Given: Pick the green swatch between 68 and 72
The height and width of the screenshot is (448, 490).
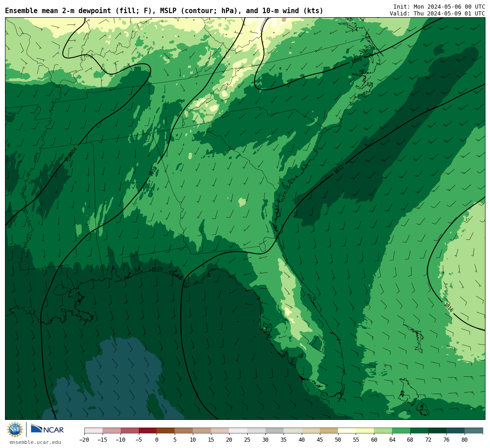Looking at the screenshot, I should tap(420, 431).
